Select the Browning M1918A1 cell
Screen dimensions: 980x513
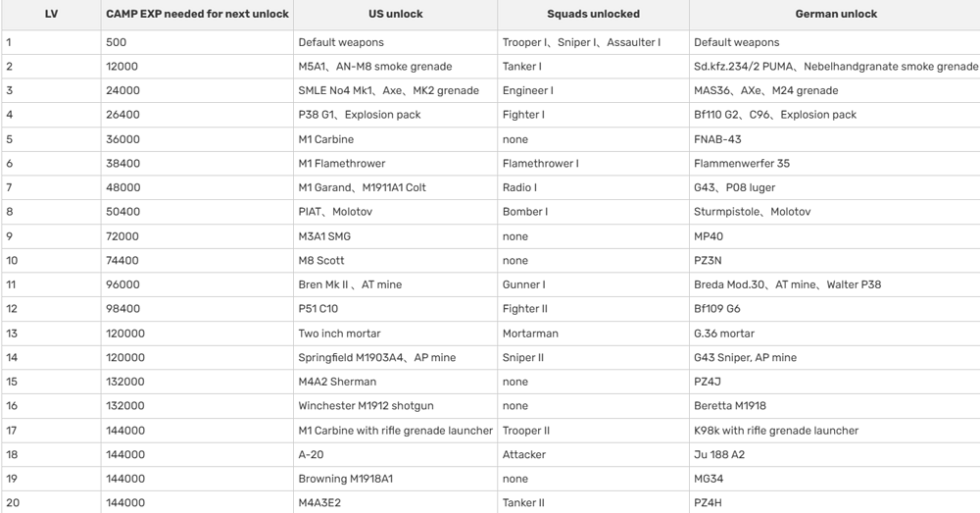pyautogui.click(x=395, y=479)
